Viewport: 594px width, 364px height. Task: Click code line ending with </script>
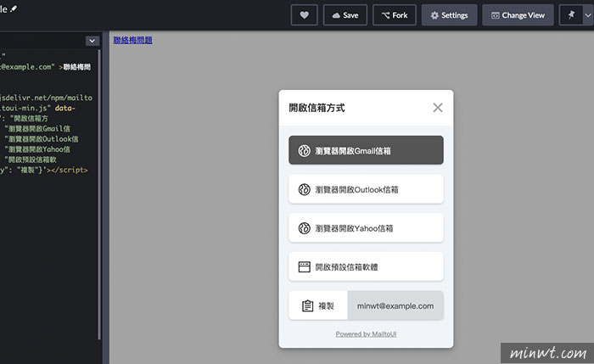pos(44,170)
